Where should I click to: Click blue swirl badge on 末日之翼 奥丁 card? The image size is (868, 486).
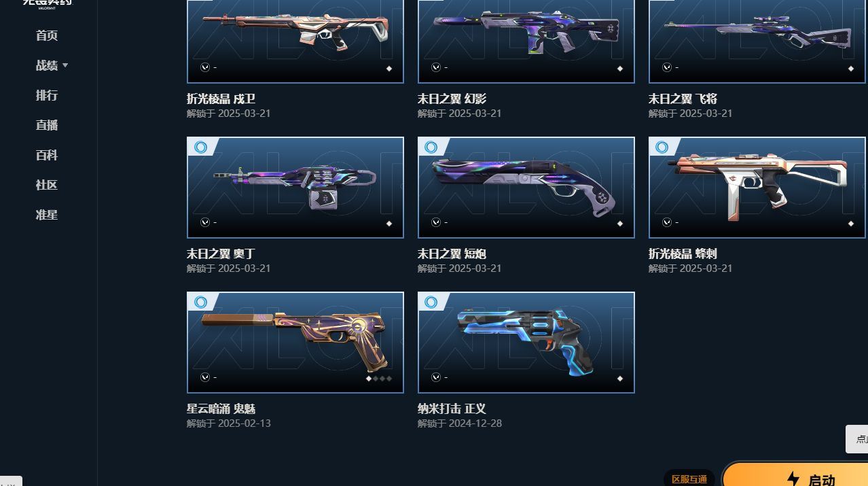click(200, 147)
